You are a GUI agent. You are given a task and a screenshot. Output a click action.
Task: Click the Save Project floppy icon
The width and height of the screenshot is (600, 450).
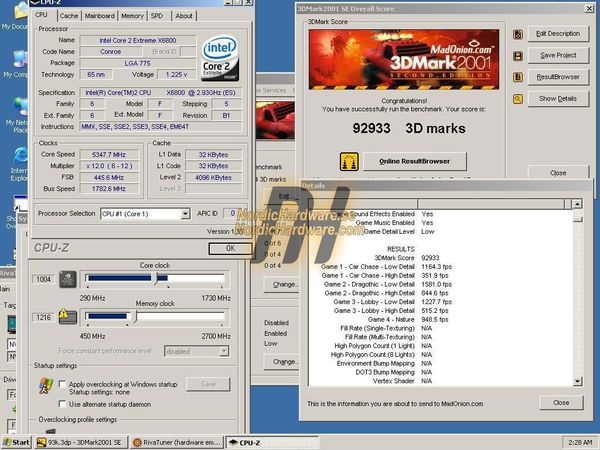click(518, 56)
